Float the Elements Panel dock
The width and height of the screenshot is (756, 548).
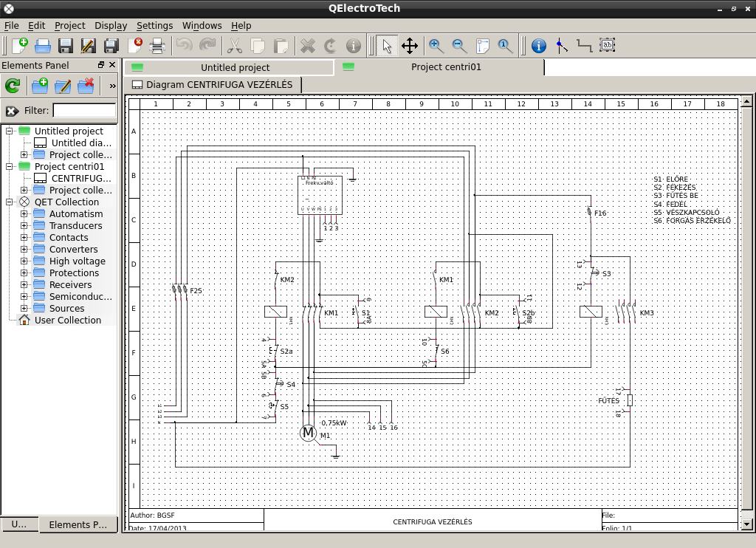pyautogui.click(x=102, y=65)
